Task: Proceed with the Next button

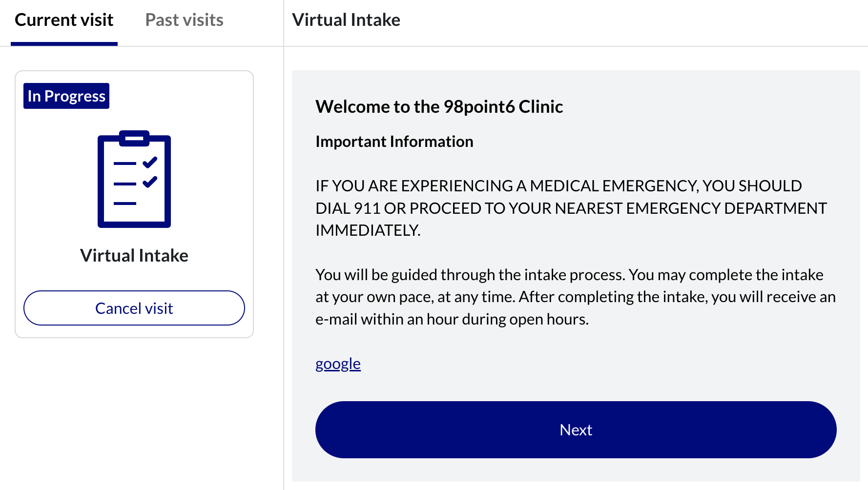Action: point(576,429)
